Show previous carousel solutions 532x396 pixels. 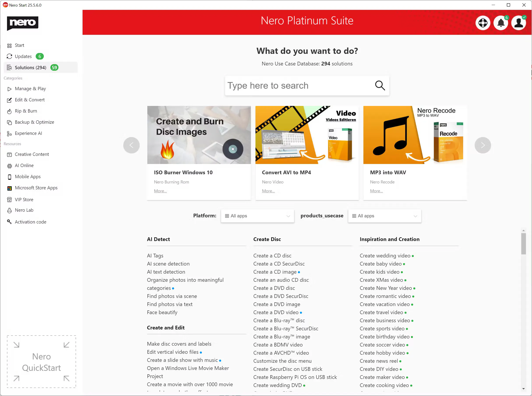(131, 145)
